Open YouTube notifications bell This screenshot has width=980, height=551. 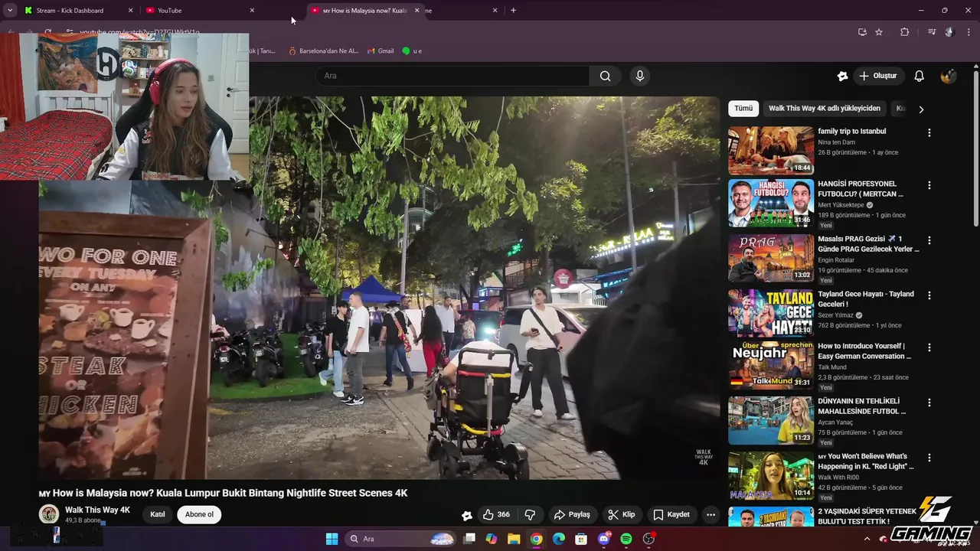click(x=919, y=76)
